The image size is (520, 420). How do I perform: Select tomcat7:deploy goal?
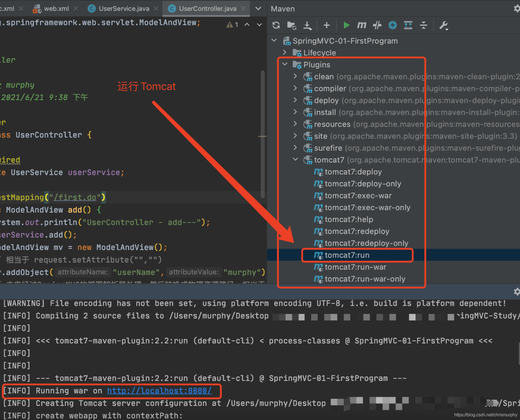point(353,172)
